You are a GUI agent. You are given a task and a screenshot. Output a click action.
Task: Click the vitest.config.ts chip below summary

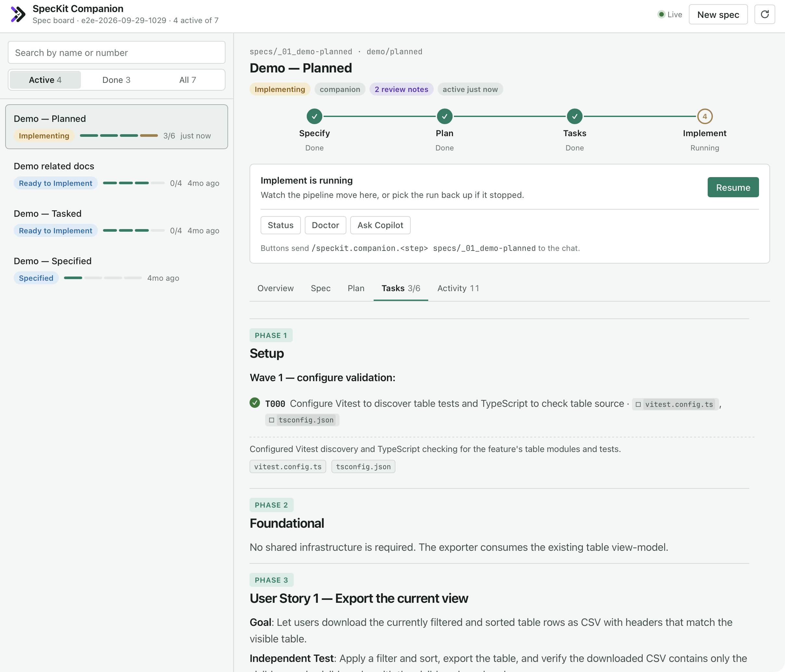point(288,467)
